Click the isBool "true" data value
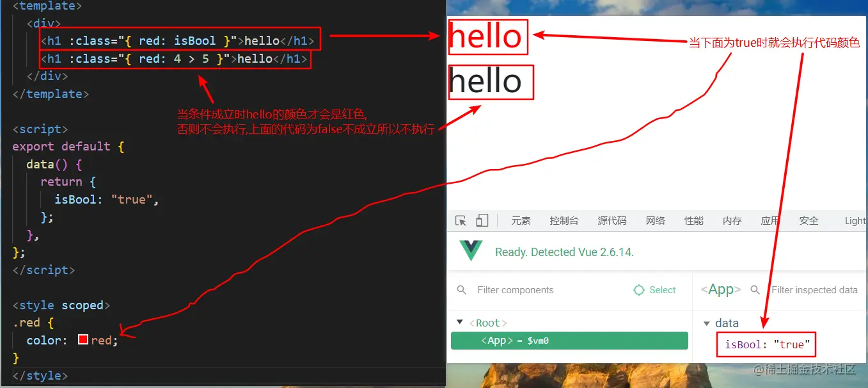Screen dimensions: 868x388 (792, 344)
